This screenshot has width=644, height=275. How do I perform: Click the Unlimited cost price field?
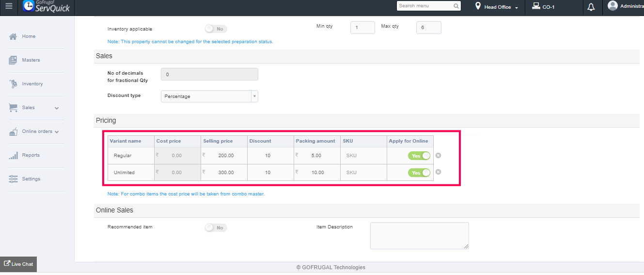point(177,172)
